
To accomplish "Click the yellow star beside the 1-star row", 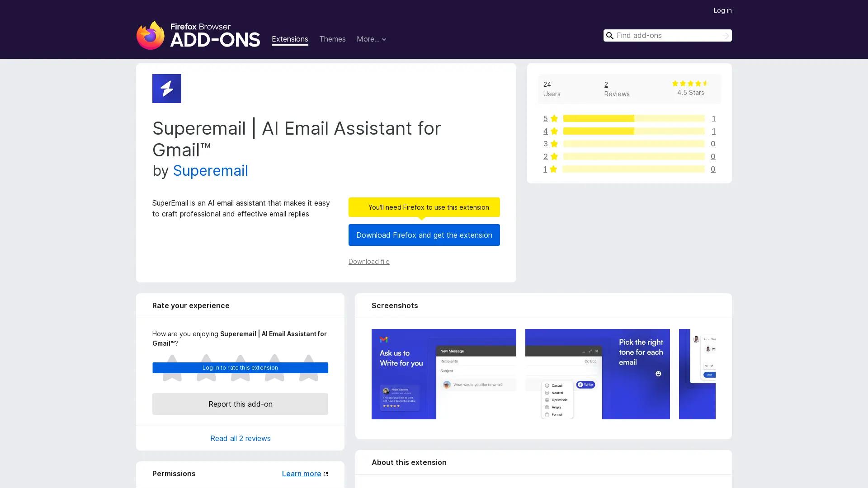I will 553,169.
